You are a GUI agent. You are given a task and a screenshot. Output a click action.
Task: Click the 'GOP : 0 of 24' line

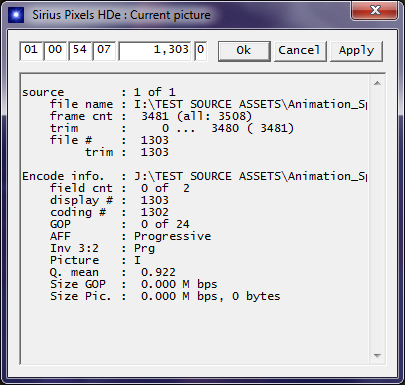[120, 224]
